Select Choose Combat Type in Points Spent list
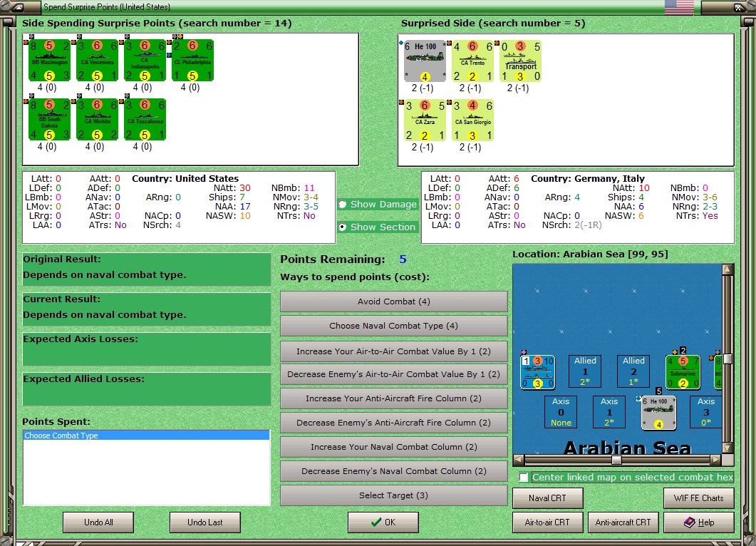The height and width of the screenshot is (546, 756). 146,436
